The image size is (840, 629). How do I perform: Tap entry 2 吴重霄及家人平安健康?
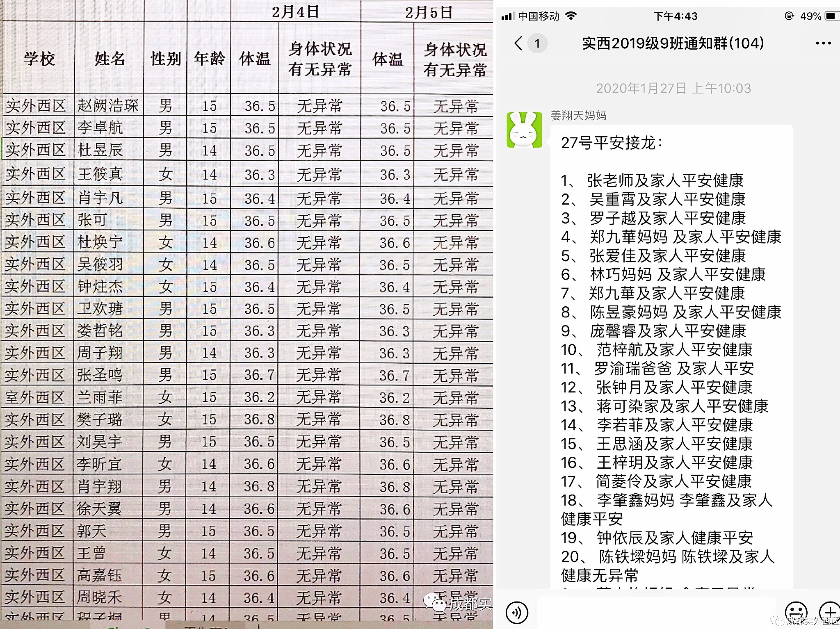point(653,199)
